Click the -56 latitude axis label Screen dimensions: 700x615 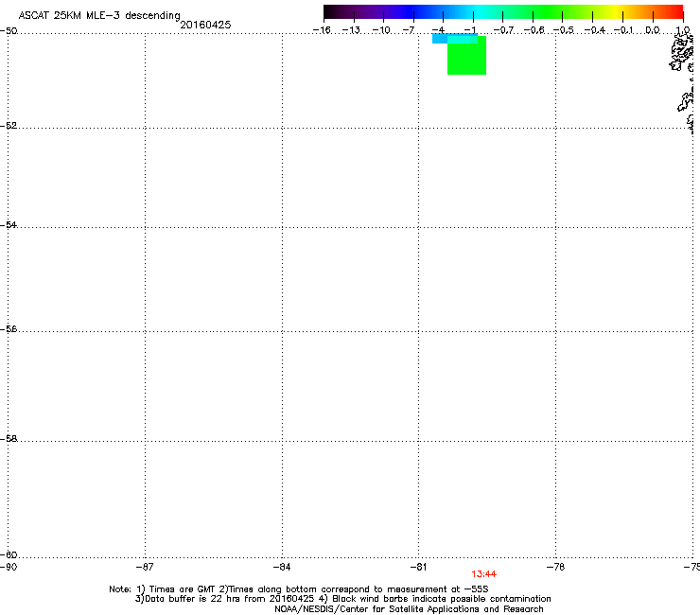(9, 328)
